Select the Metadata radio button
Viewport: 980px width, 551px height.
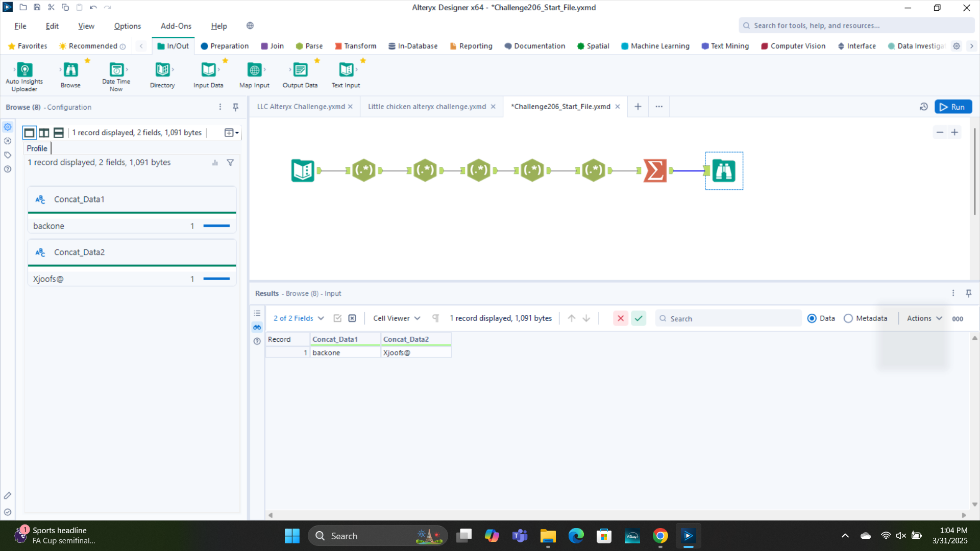[x=848, y=318]
